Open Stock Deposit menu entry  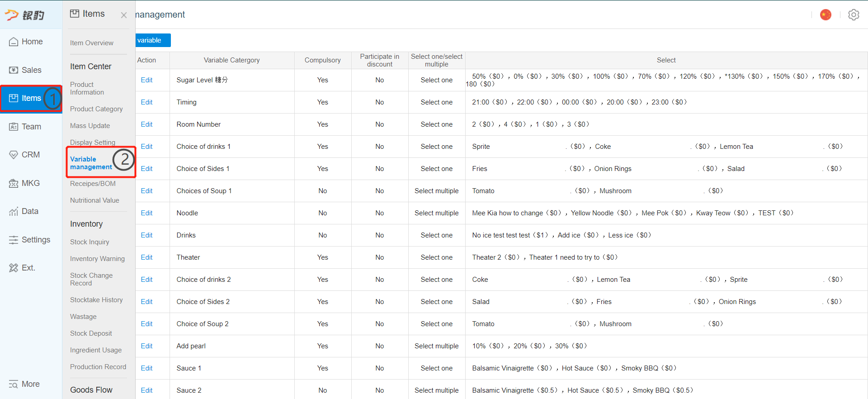click(91, 333)
